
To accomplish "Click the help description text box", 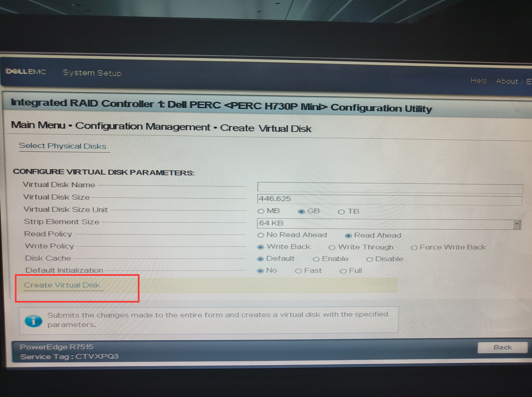I will click(209, 320).
